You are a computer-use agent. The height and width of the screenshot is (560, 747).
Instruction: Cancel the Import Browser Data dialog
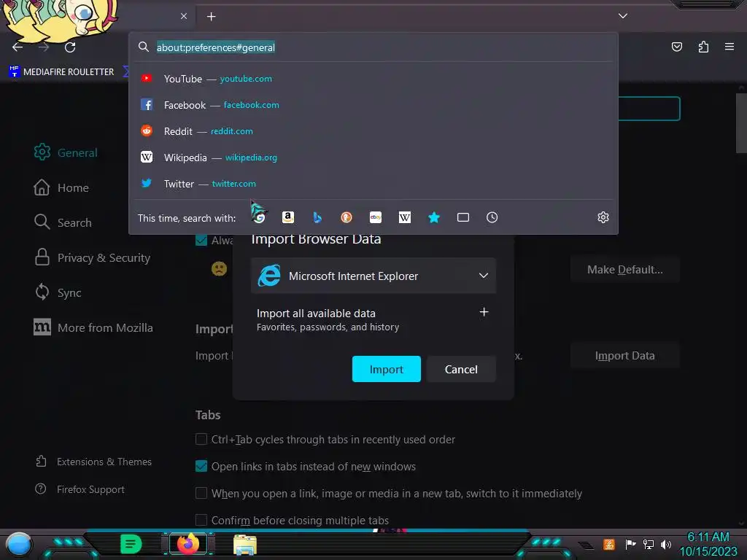[461, 369]
